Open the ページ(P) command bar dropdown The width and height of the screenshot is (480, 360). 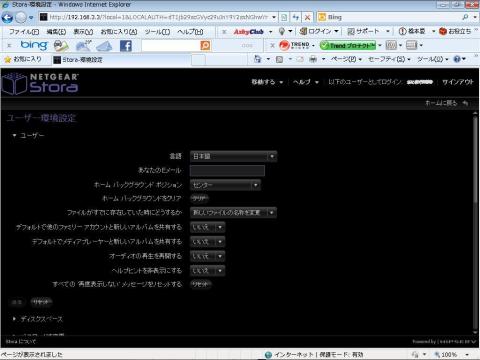[x=346, y=59]
